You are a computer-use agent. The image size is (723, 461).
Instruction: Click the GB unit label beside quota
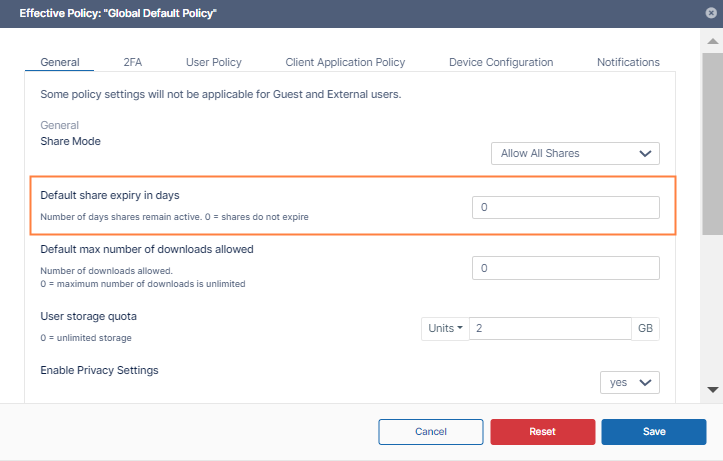coord(645,329)
